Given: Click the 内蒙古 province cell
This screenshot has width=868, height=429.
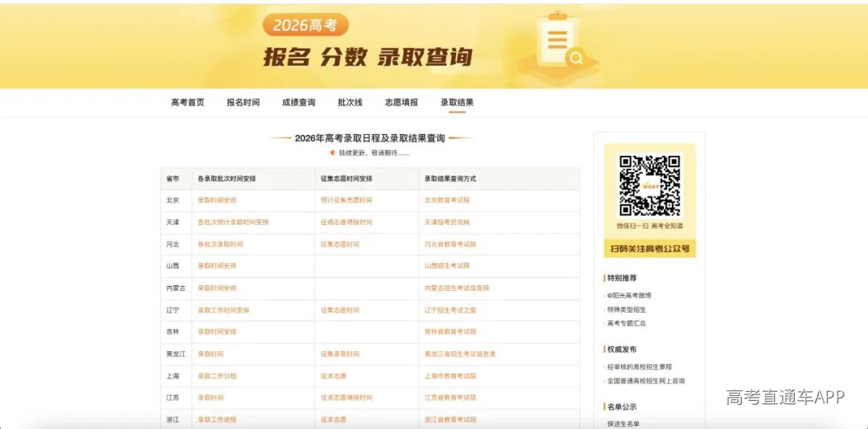Looking at the screenshot, I should [x=175, y=288].
